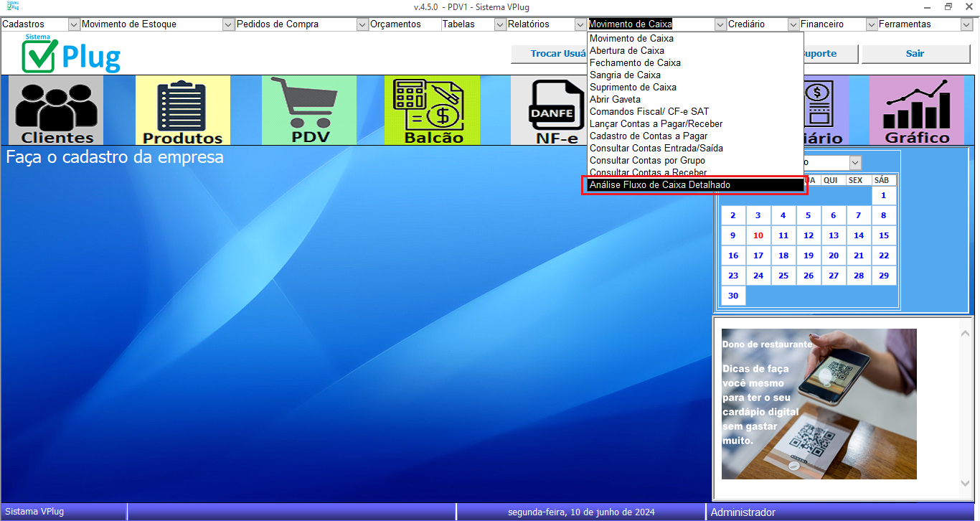Click the restaurant digital menu ad image

(x=819, y=403)
